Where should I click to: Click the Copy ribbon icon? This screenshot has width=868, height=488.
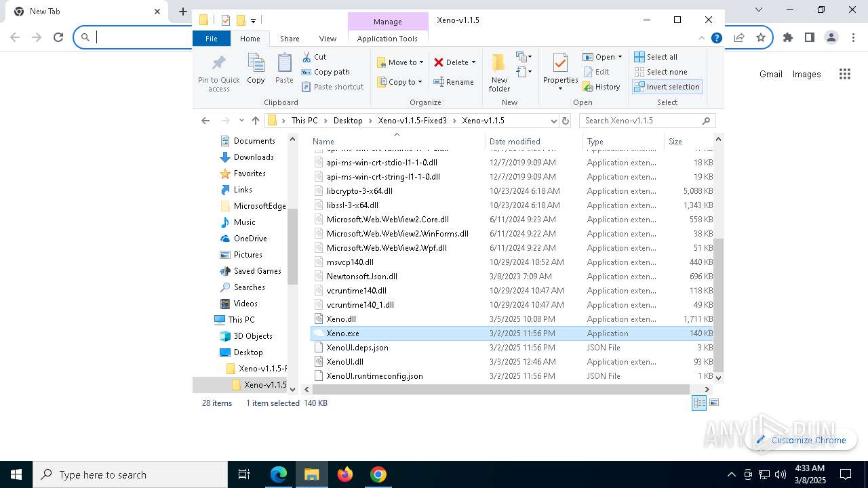click(256, 68)
